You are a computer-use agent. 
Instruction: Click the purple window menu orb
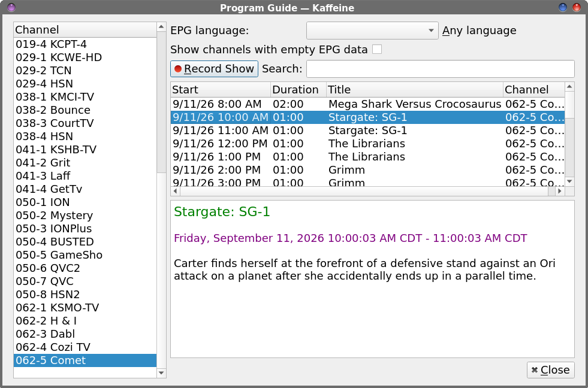11,7
